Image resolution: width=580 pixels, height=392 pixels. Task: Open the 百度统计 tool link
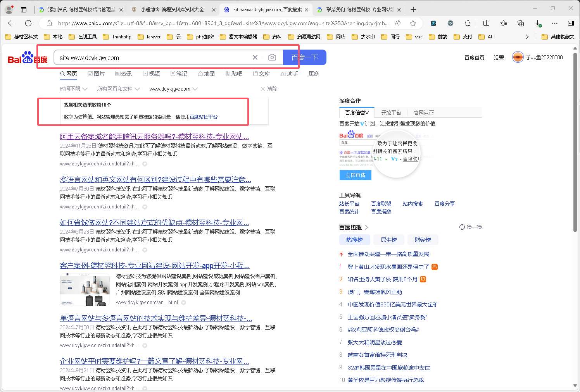(349, 211)
